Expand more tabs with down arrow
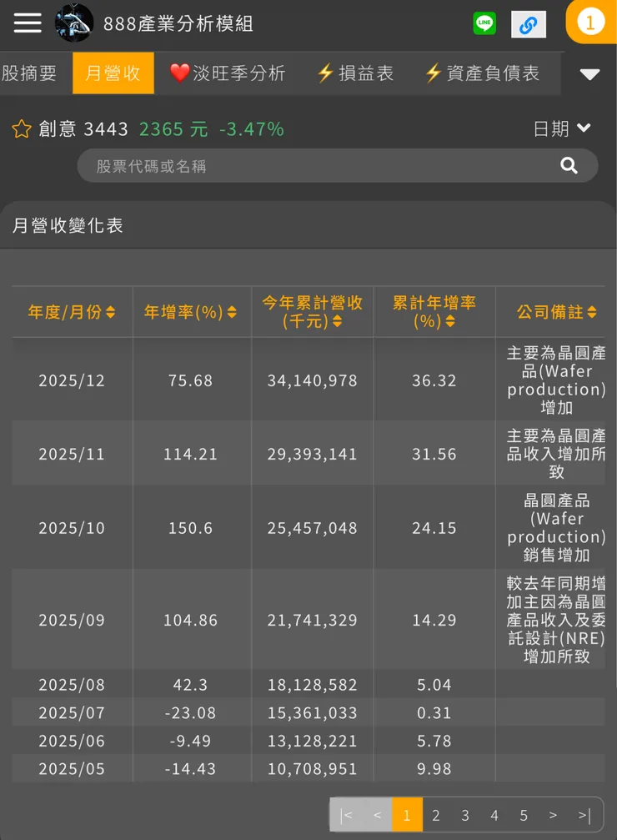The image size is (617, 840). click(x=589, y=74)
